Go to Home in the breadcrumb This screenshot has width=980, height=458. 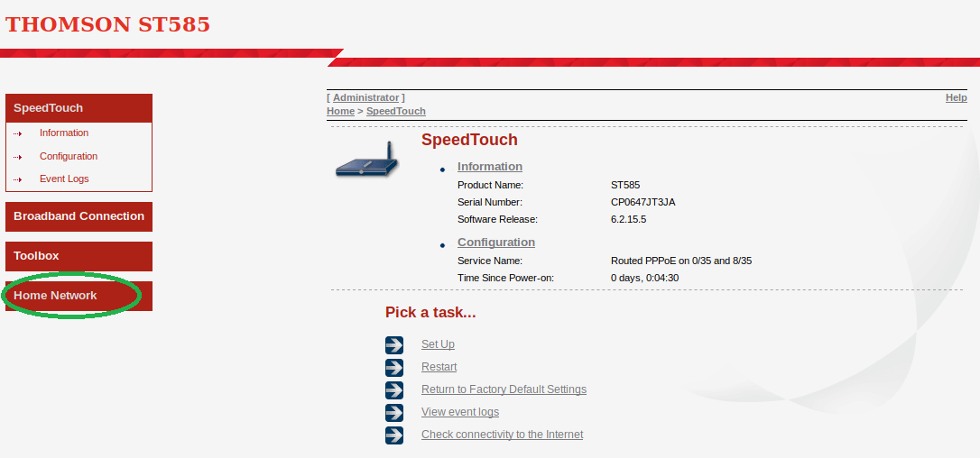(x=340, y=111)
